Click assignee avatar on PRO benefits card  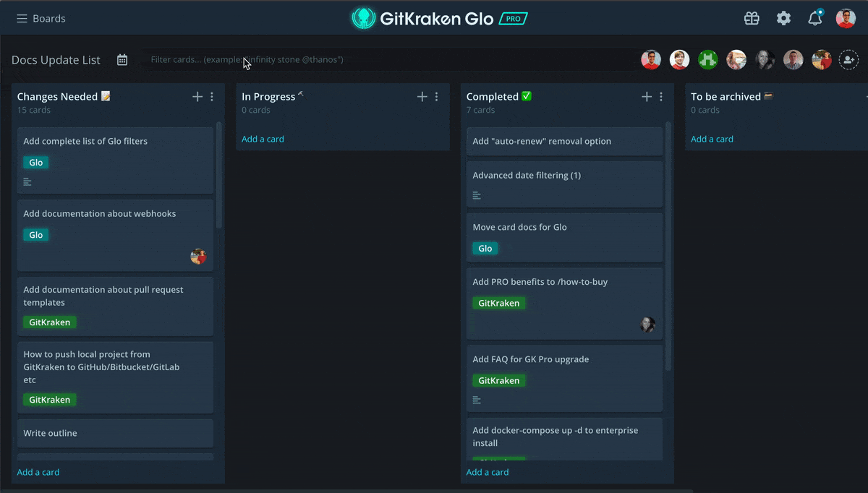(647, 325)
